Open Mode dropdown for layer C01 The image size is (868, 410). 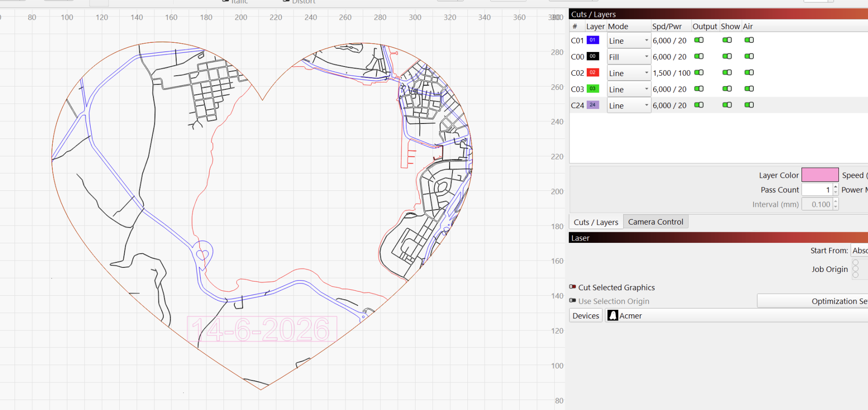(x=629, y=41)
